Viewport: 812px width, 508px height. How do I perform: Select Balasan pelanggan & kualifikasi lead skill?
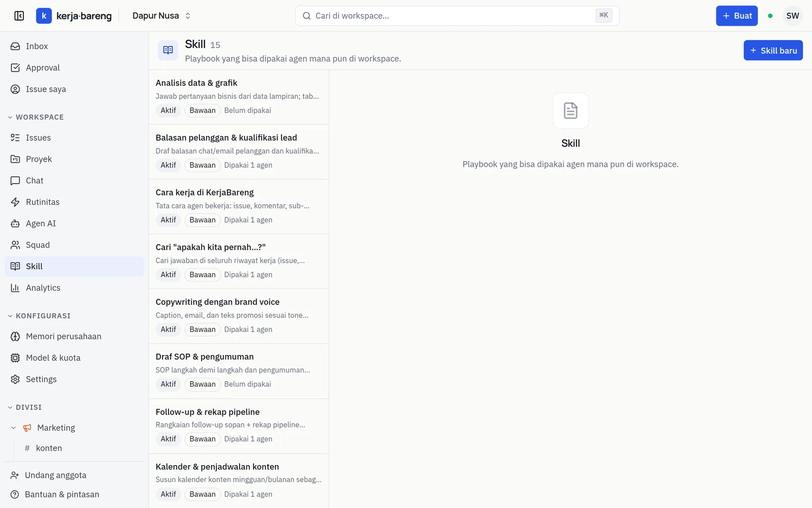point(239,152)
